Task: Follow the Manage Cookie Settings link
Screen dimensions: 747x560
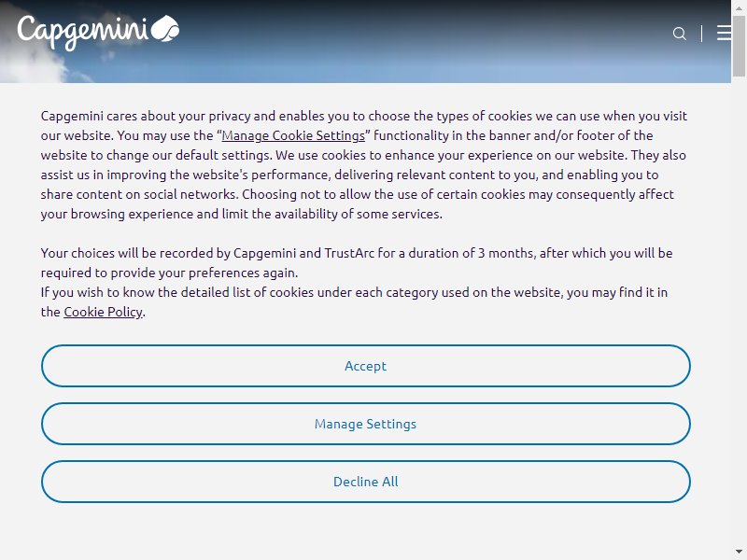Action: [293, 135]
